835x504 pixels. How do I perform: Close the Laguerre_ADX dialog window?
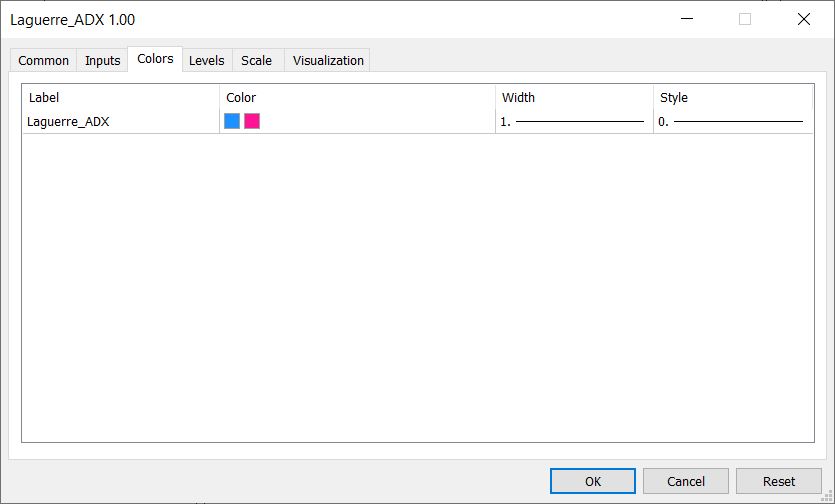click(x=804, y=19)
